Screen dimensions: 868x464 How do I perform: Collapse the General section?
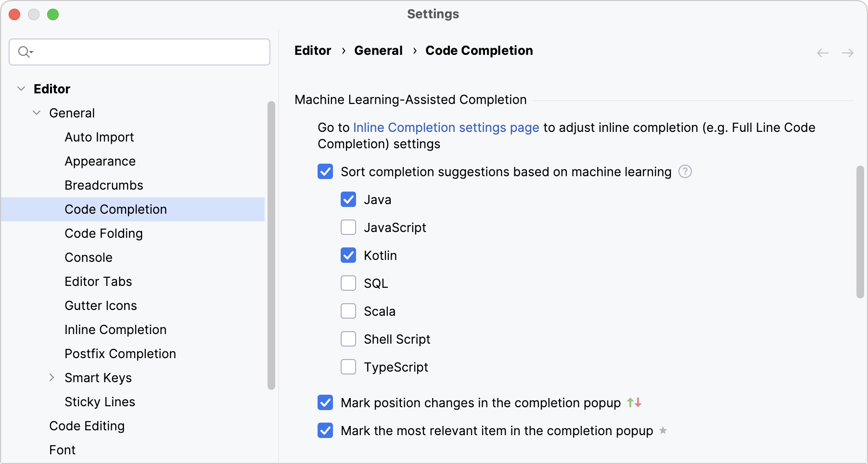point(37,113)
